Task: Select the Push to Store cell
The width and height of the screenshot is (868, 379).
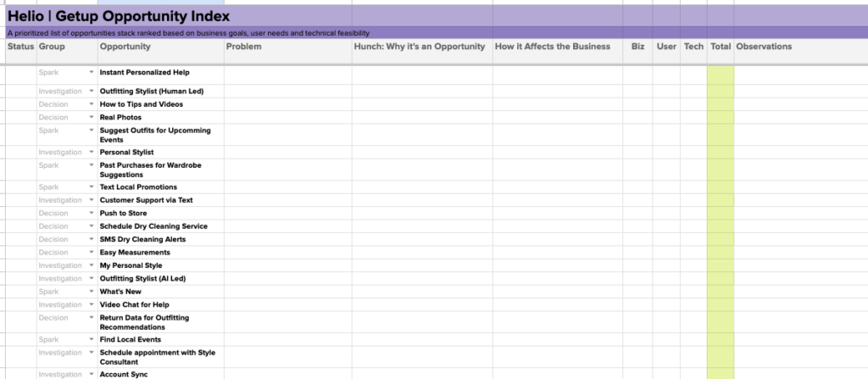Action: [x=160, y=214]
